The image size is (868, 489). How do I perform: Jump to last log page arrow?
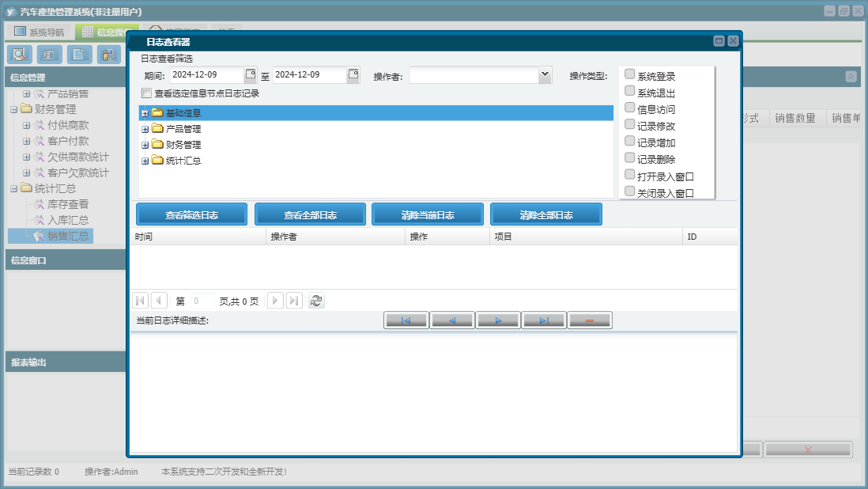click(295, 301)
